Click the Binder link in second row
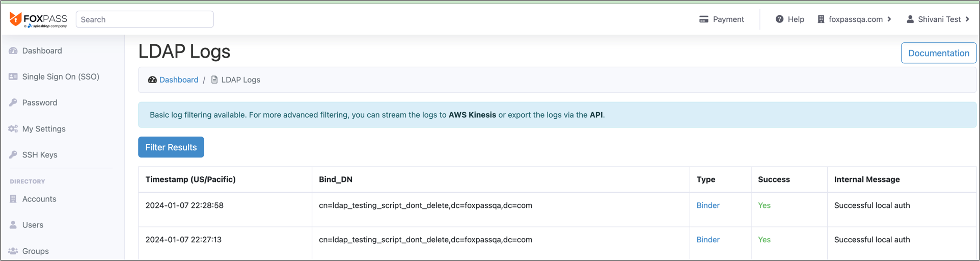Screen dimensions: 980x261 tap(707, 240)
